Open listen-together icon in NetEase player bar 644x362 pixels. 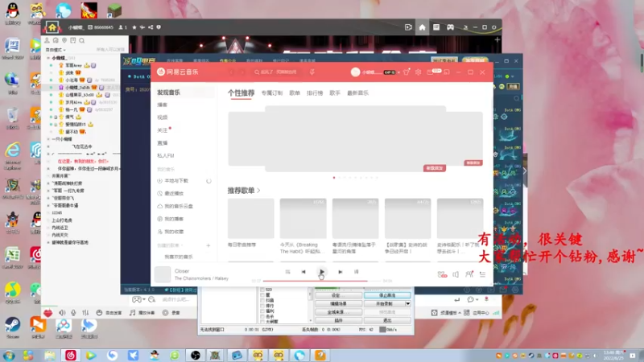pyautogui.click(x=469, y=274)
